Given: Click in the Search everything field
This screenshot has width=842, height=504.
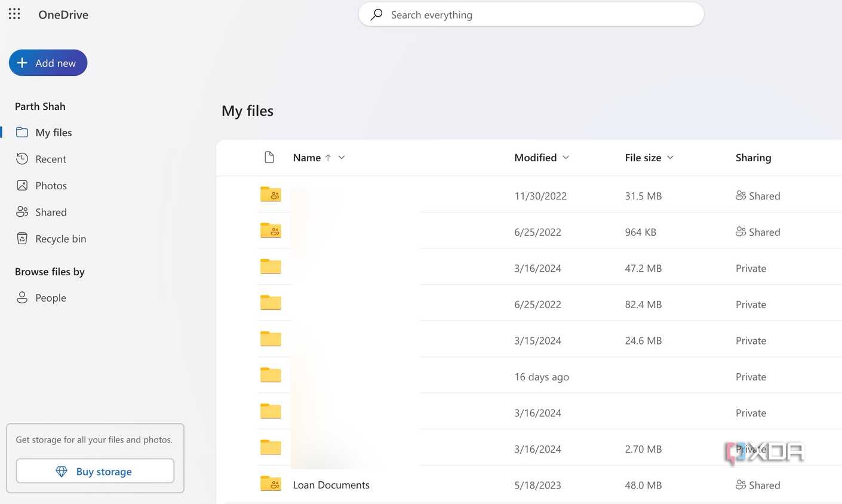Looking at the screenshot, I should click(x=531, y=14).
